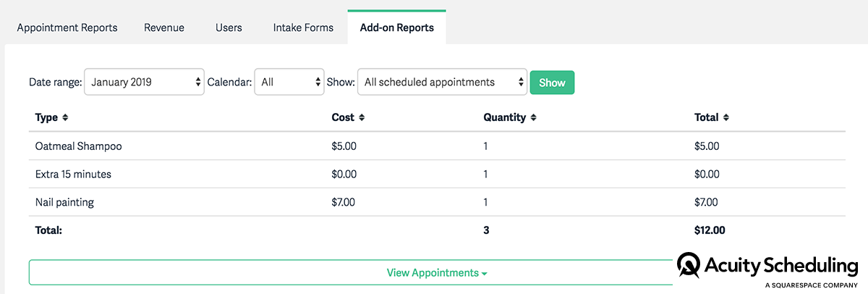868x294 pixels.
Task: Select the Add-on Reports tab
Action: coord(396,28)
